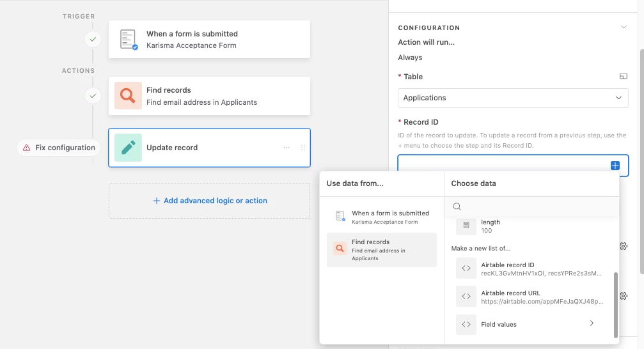Click the Choose data list scrollbar
This screenshot has height=349, width=644.
(x=616, y=305)
